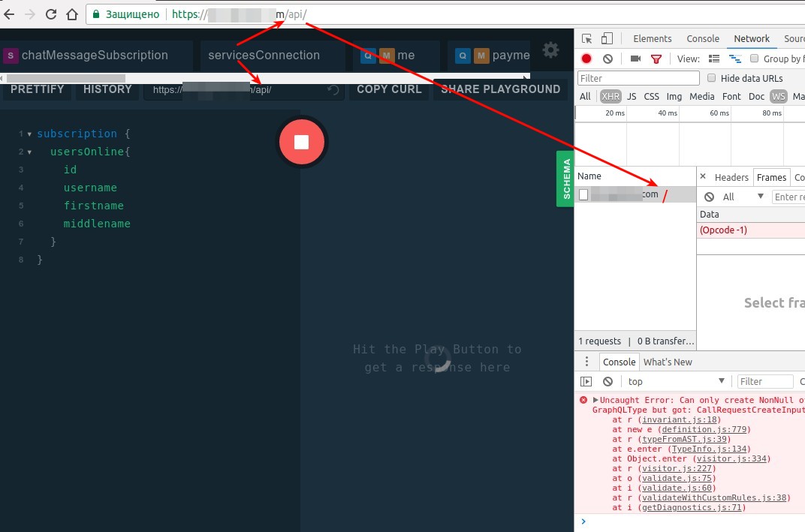Enable the Group by frame checkbox
Image resolution: width=805 pixels, height=532 pixels.
pyautogui.click(x=754, y=59)
